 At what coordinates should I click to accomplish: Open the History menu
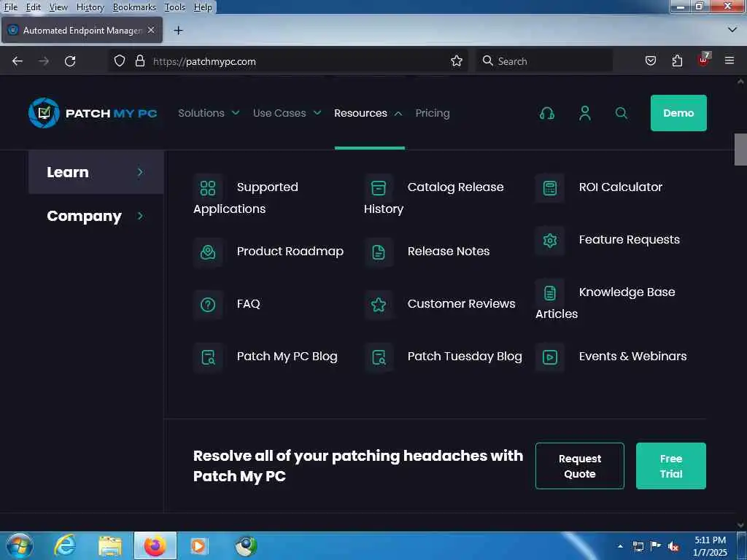(x=90, y=7)
